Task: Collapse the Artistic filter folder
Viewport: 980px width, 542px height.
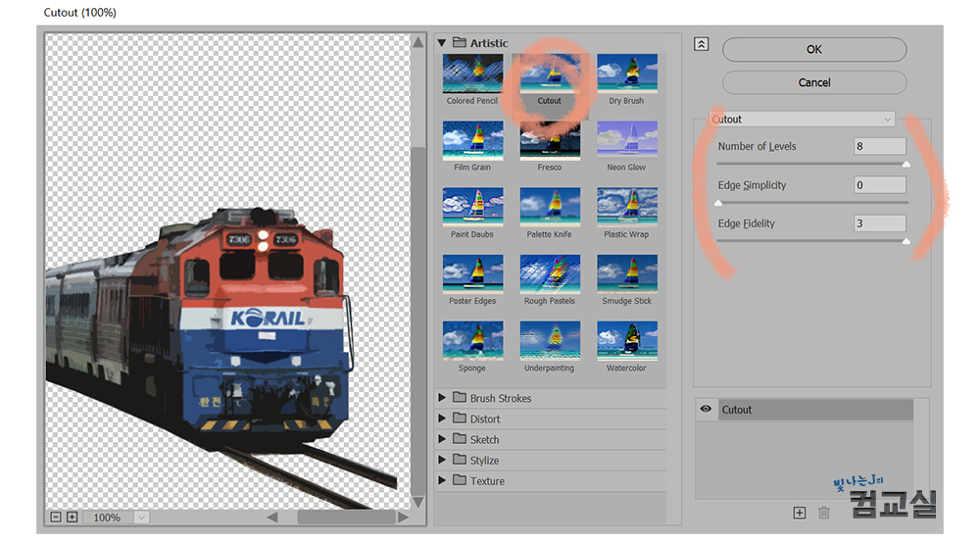Action: (x=442, y=43)
